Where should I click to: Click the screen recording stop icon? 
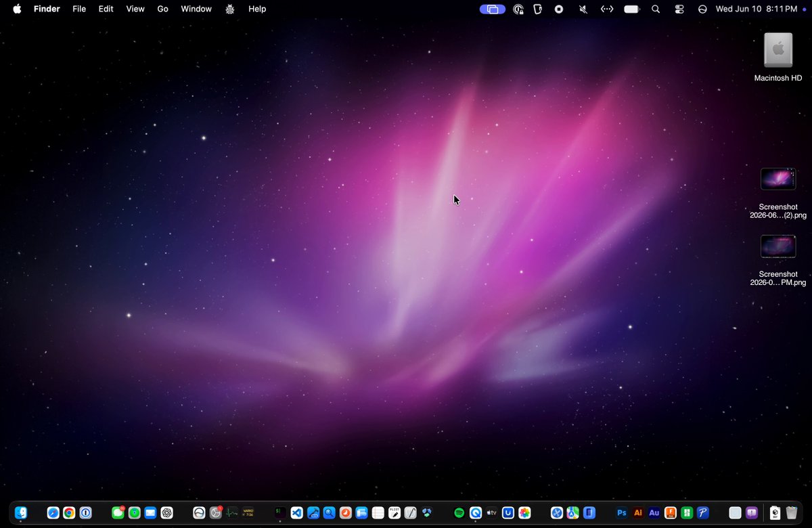click(x=559, y=9)
